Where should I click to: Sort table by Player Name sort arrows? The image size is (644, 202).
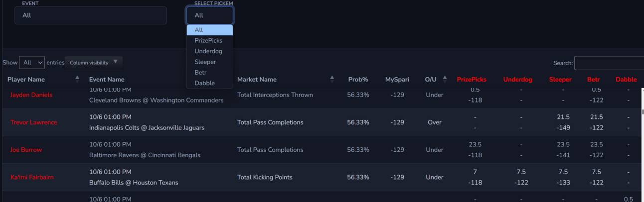click(77, 79)
